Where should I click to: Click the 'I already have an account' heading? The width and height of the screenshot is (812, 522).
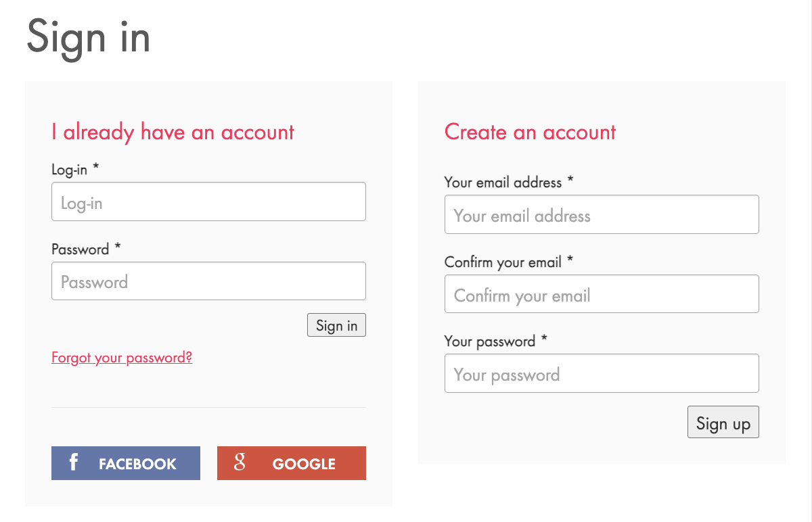pyautogui.click(x=173, y=132)
